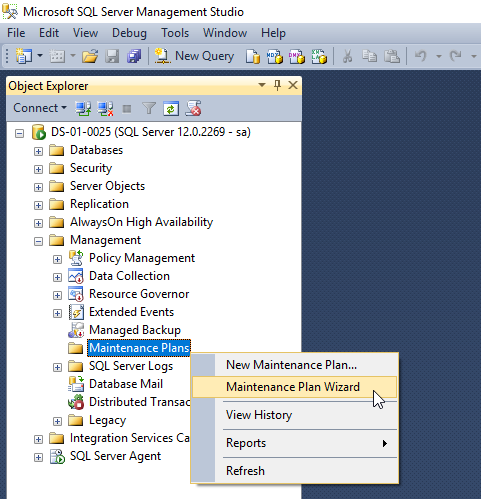Click the Paste icon in toolbar
Viewport: 481px width, 499px height.
[x=392, y=56]
